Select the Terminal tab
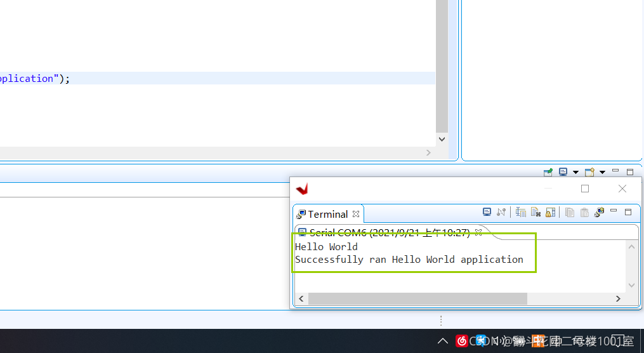644x353 pixels. click(x=328, y=214)
